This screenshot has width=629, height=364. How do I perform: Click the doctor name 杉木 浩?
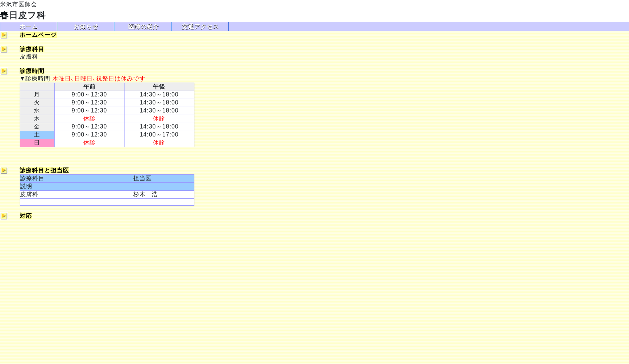(x=145, y=194)
